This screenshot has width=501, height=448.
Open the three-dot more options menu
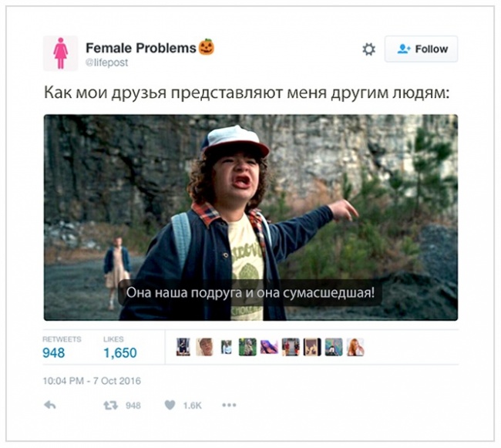[x=229, y=405]
